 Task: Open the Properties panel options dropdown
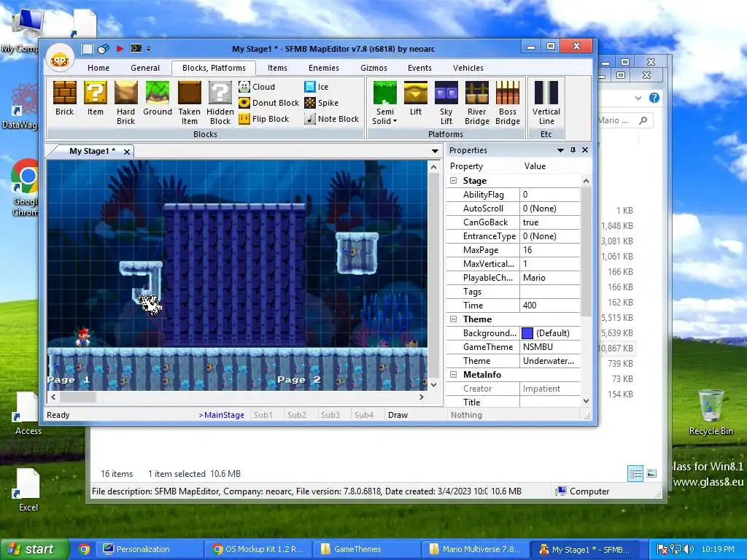[x=560, y=150]
